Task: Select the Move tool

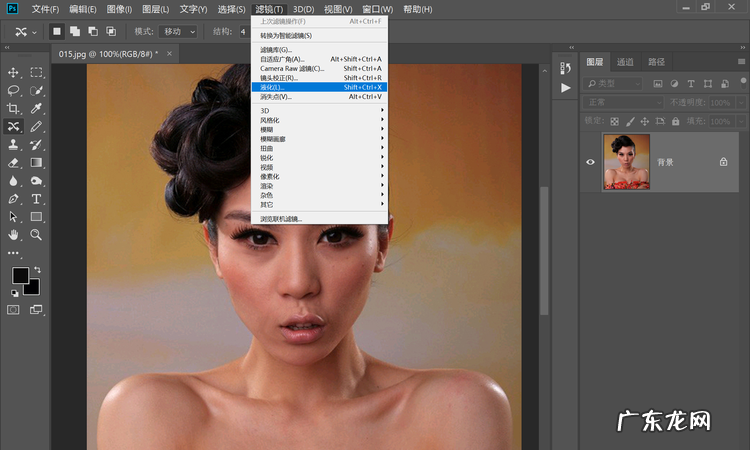Action: tap(14, 73)
